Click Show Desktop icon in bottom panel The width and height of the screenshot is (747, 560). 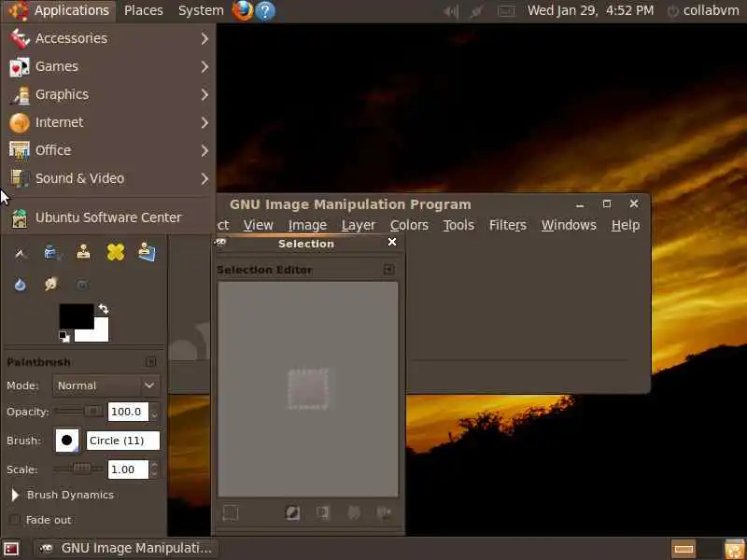tap(11, 549)
